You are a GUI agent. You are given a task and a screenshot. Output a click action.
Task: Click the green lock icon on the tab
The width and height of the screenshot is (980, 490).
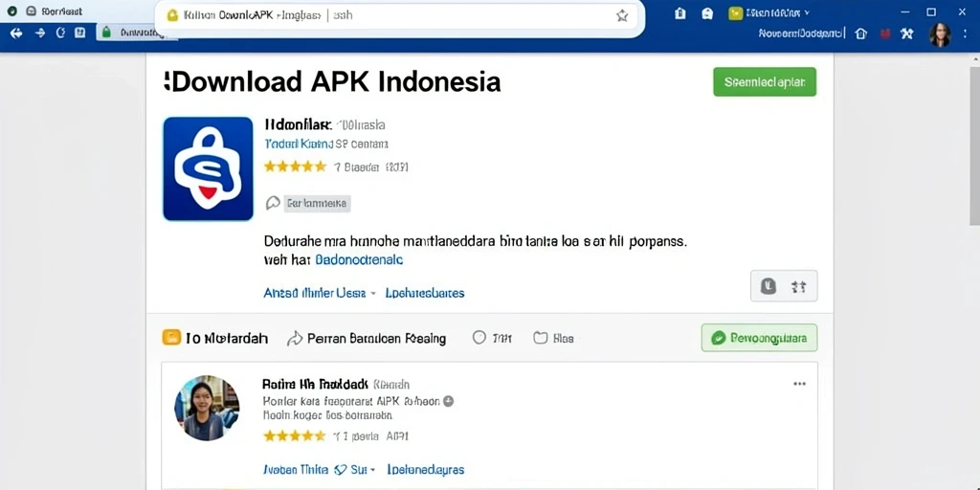(106, 33)
